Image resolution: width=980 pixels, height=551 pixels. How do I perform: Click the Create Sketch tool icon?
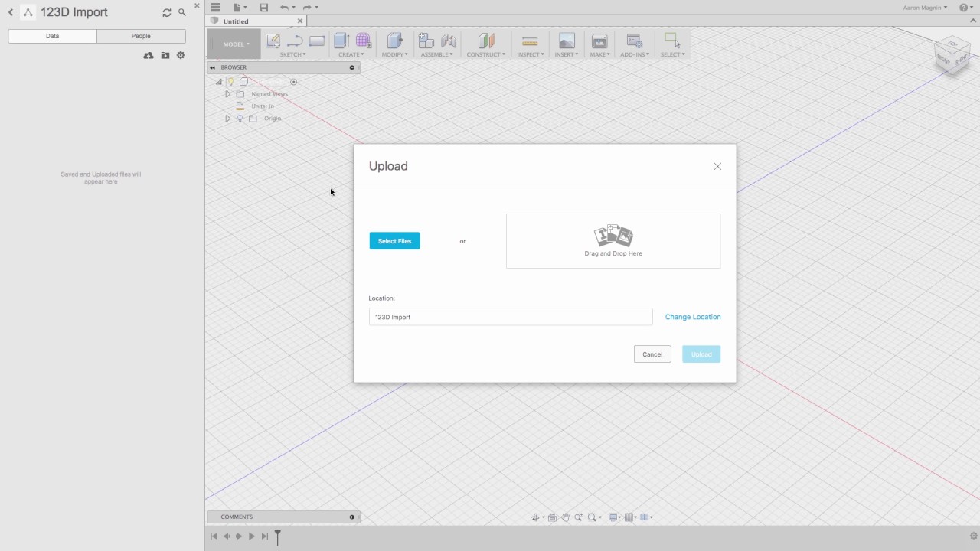pos(273,41)
